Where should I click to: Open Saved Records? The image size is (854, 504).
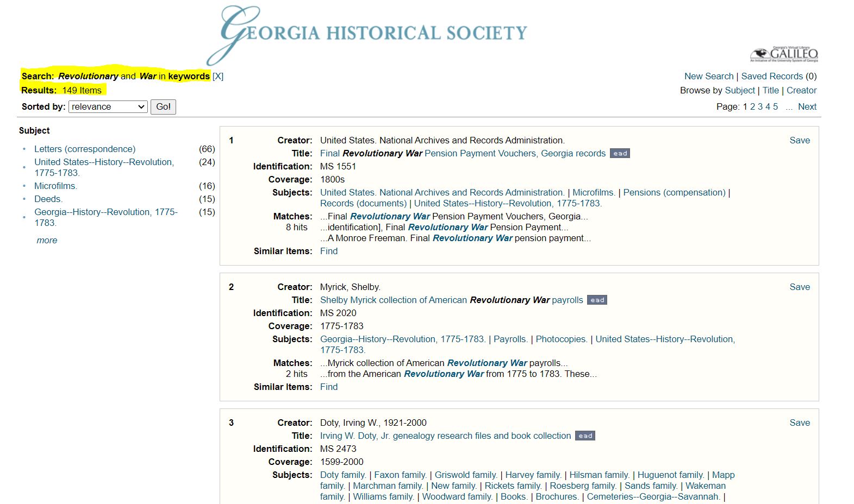[772, 76]
